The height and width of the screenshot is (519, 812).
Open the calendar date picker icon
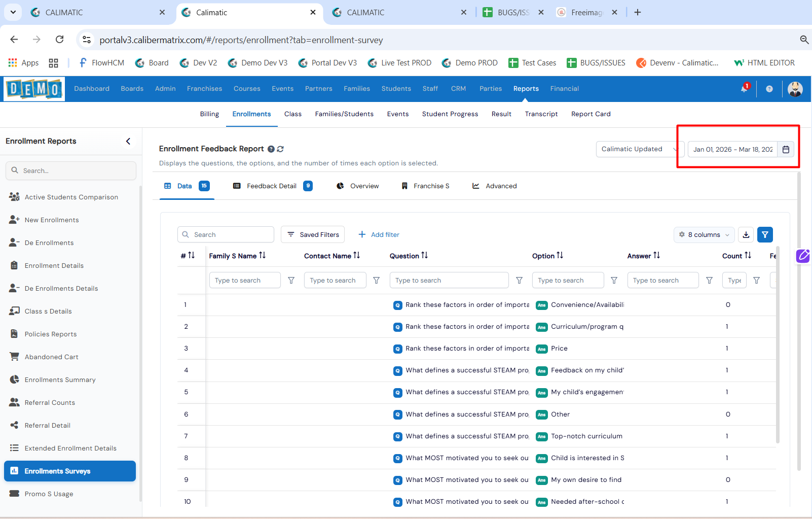click(786, 149)
